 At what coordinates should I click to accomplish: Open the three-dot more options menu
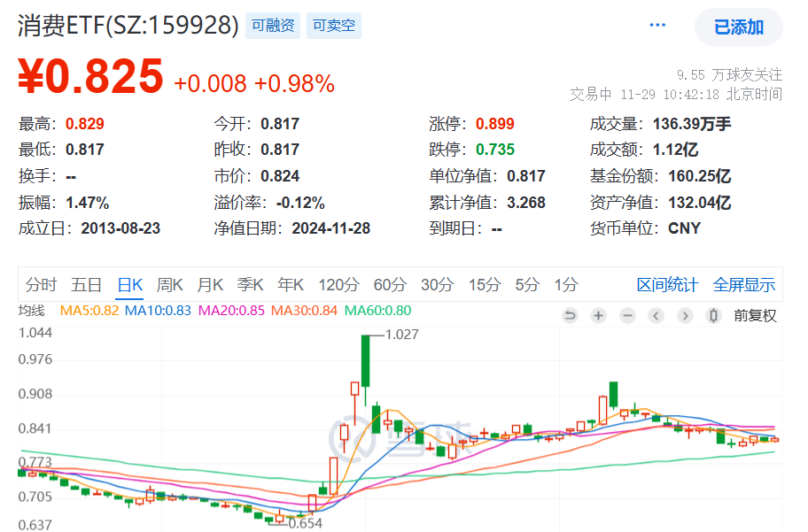point(657,26)
